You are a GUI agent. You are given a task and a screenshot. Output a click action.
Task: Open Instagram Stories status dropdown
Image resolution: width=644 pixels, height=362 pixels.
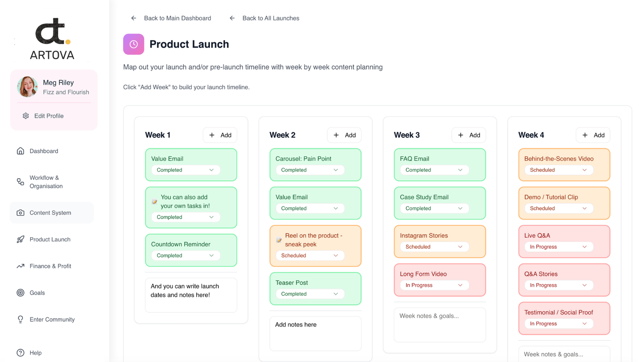[434, 247]
